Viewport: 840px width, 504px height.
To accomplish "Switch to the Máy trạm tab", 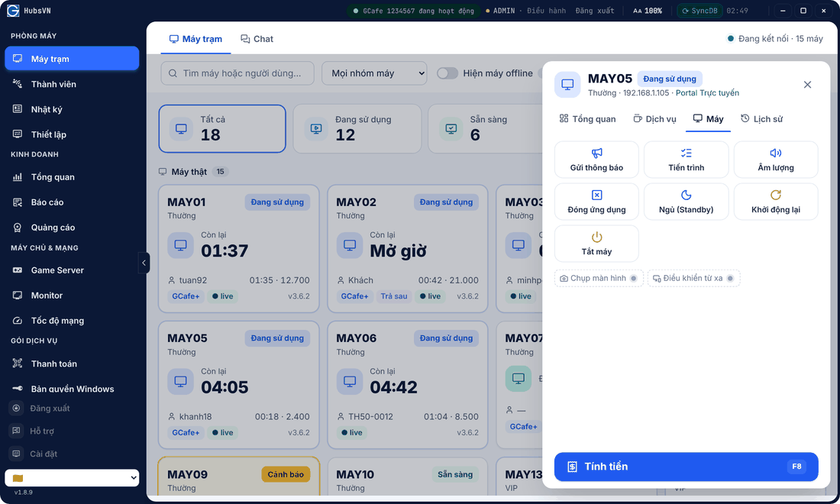I will tap(195, 38).
